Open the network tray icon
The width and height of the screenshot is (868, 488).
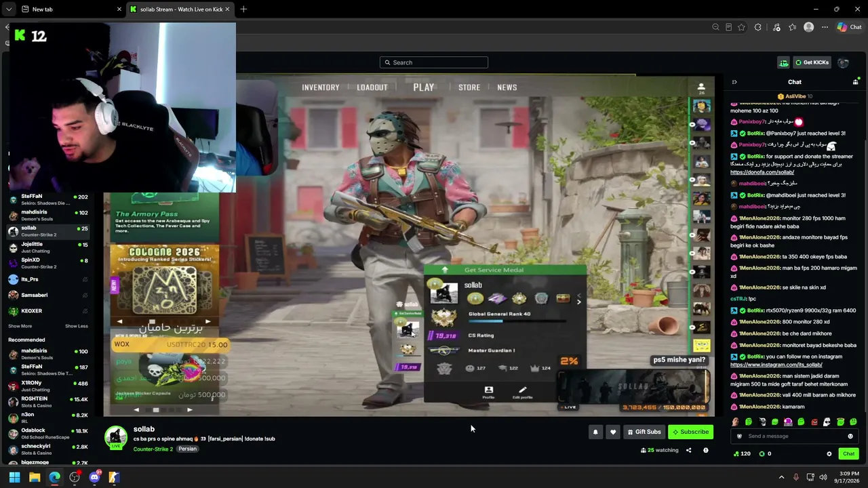pos(810,477)
